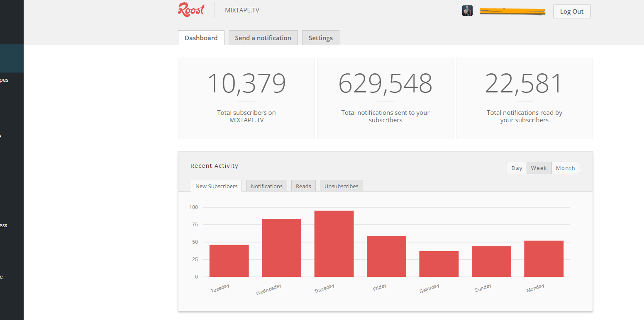The image size is (644, 320).
Task: Select the Week view toggle
Action: click(x=539, y=168)
